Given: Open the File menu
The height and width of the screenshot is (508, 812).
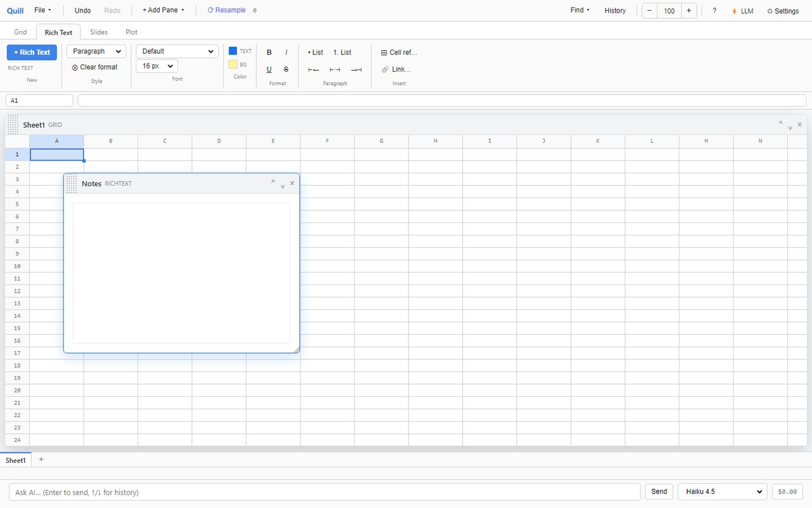Looking at the screenshot, I should [x=43, y=10].
